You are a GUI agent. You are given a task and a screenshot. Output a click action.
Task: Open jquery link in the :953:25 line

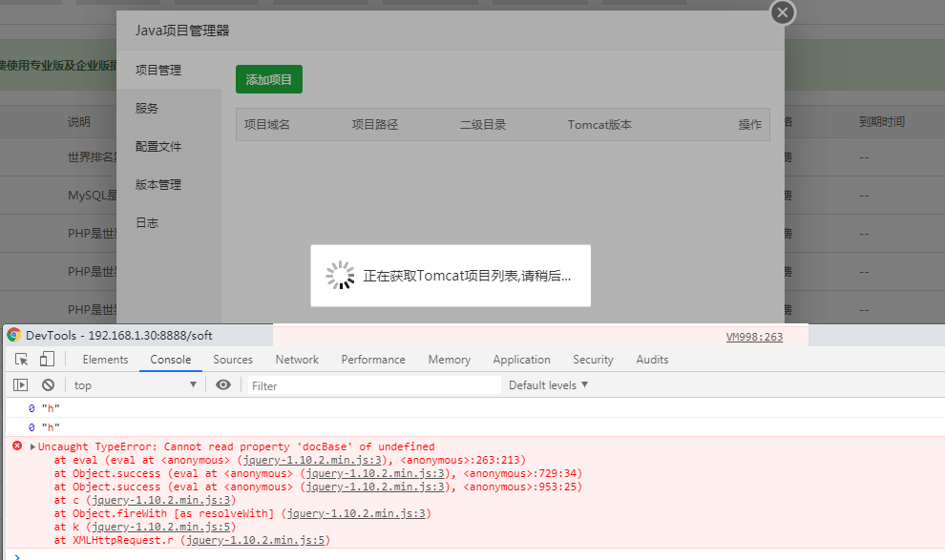(x=375, y=487)
